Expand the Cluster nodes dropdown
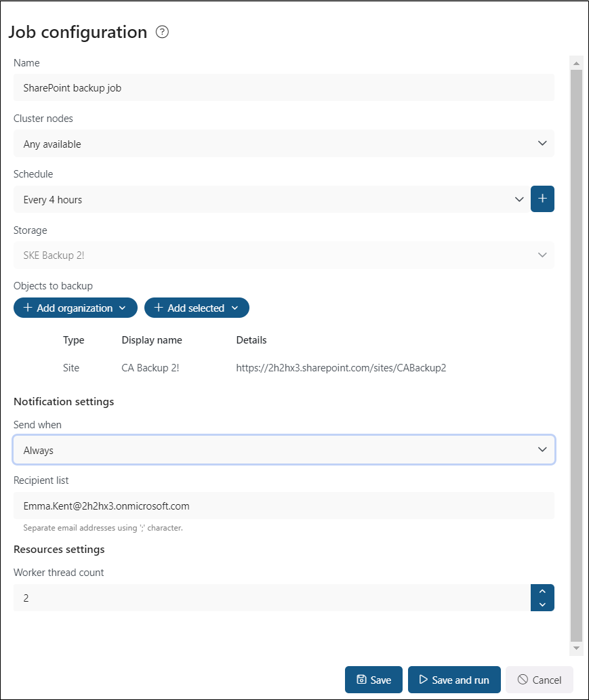This screenshot has height=700, width=589. [x=284, y=144]
